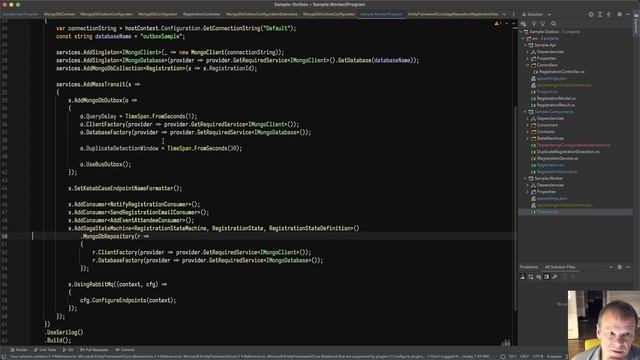
Task: Expand the Consumers folder
Action: [x=528, y=125]
